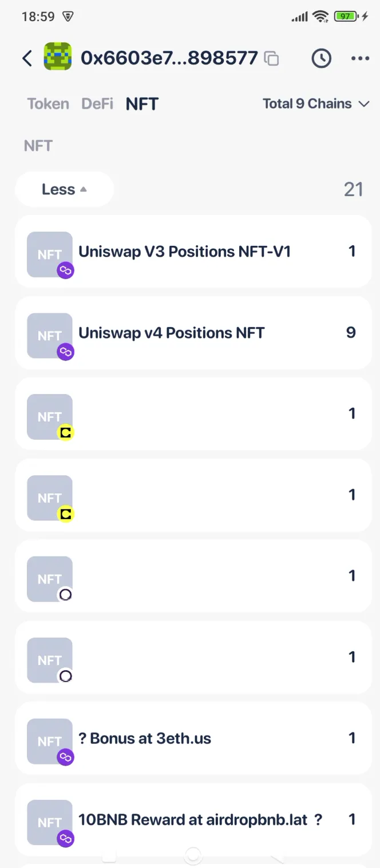
Task: Select the Polygon chain badge on Uniswap V3 Positions
Action: click(65, 270)
